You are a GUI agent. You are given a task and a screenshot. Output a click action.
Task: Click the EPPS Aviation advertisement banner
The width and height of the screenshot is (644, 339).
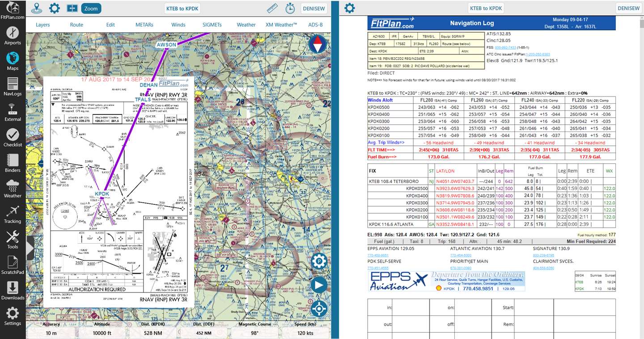[x=447, y=281]
